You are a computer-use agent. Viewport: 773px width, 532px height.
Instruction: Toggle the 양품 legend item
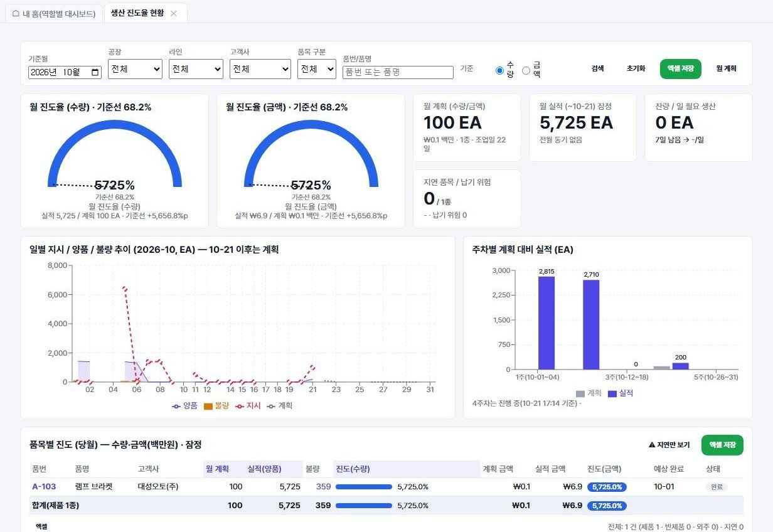tap(184, 406)
